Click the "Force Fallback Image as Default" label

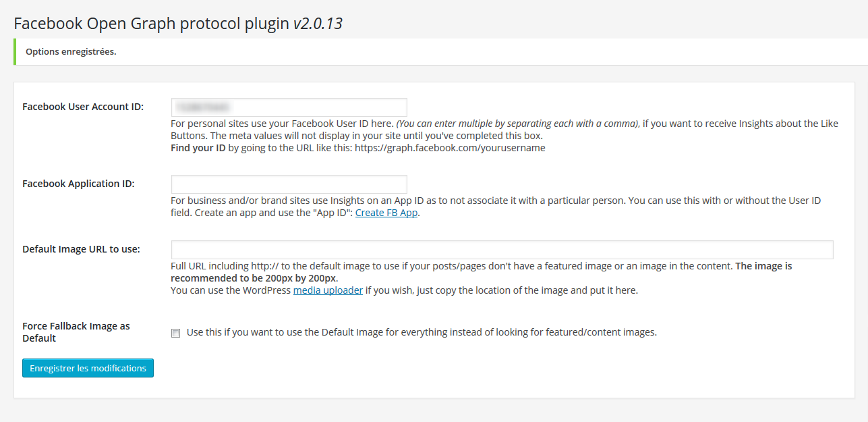point(76,332)
